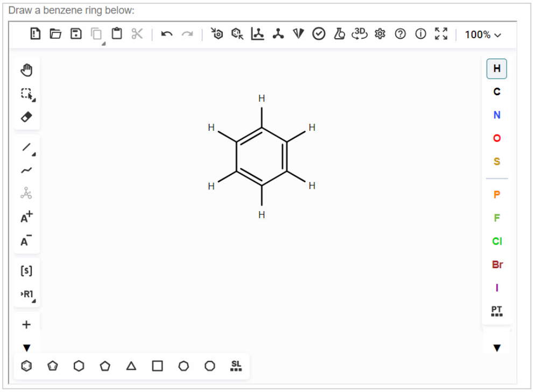Select the Benzene template
Viewport: 533px width, 392px height.
coord(27,366)
